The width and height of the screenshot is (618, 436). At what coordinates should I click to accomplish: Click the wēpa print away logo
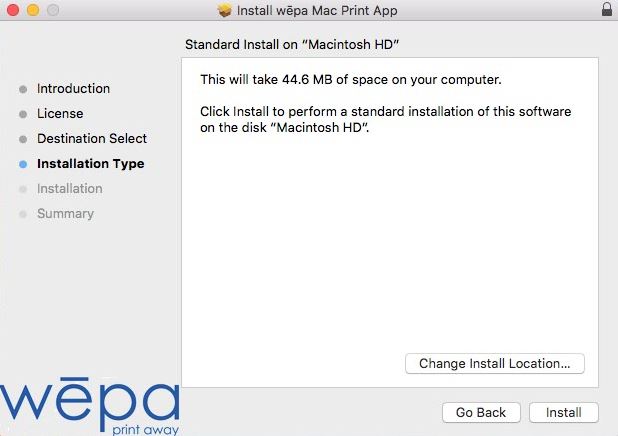pos(90,406)
